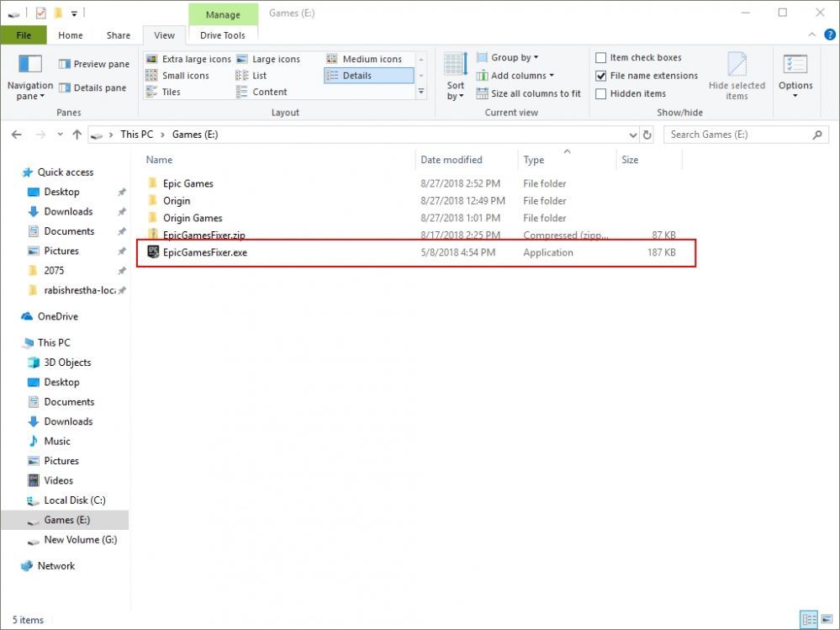Open OneDrive in the sidebar

click(57, 316)
